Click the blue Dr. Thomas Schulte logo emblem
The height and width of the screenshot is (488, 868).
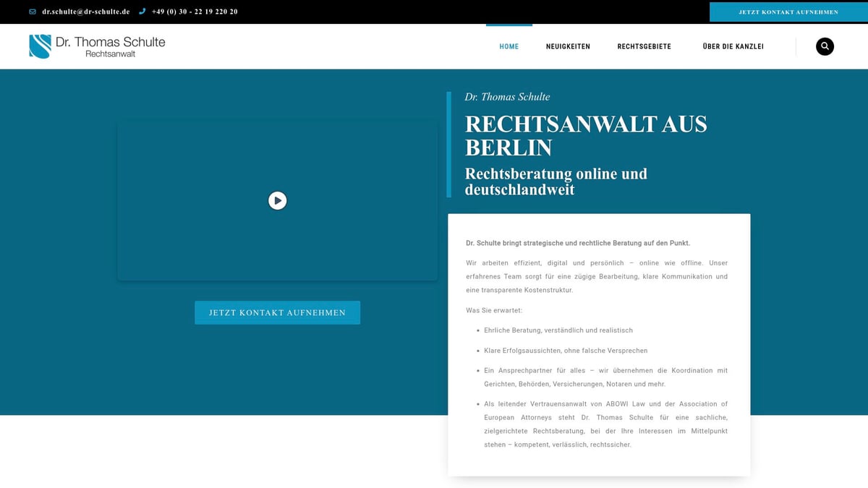[40, 46]
